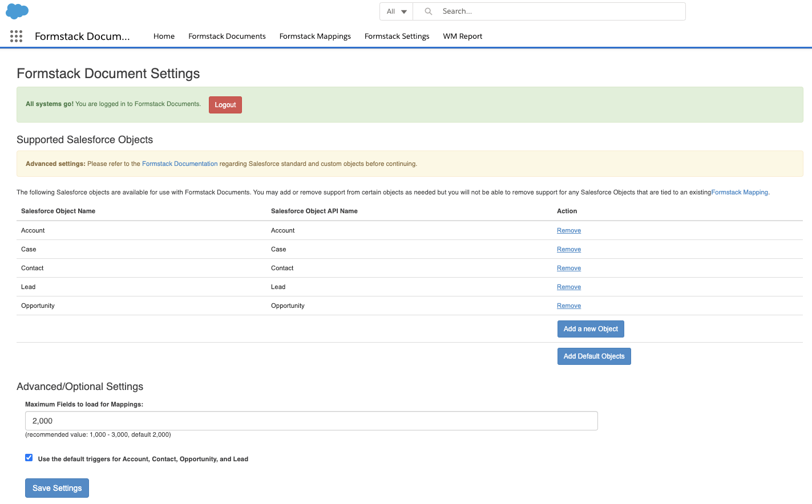Remove the Opportunity object
Image resolution: width=812 pixels, height=504 pixels.
[569, 306]
